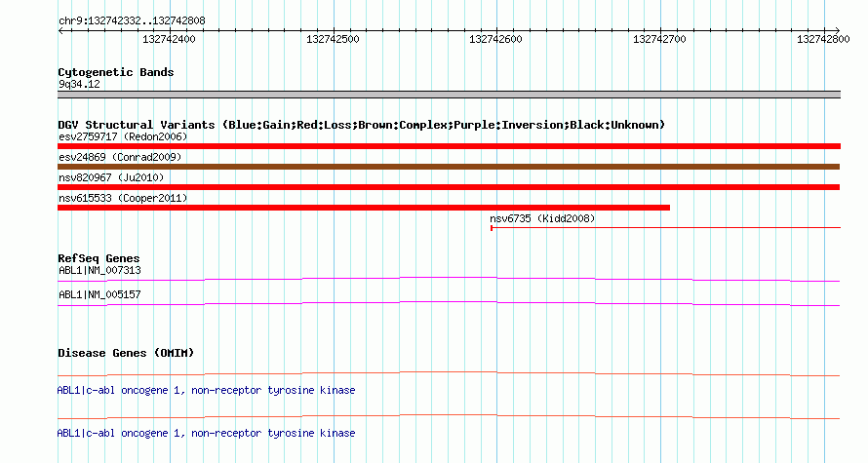Click the 132742800 ruler tick label
The width and height of the screenshot is (868, 463).
point(823,39)
